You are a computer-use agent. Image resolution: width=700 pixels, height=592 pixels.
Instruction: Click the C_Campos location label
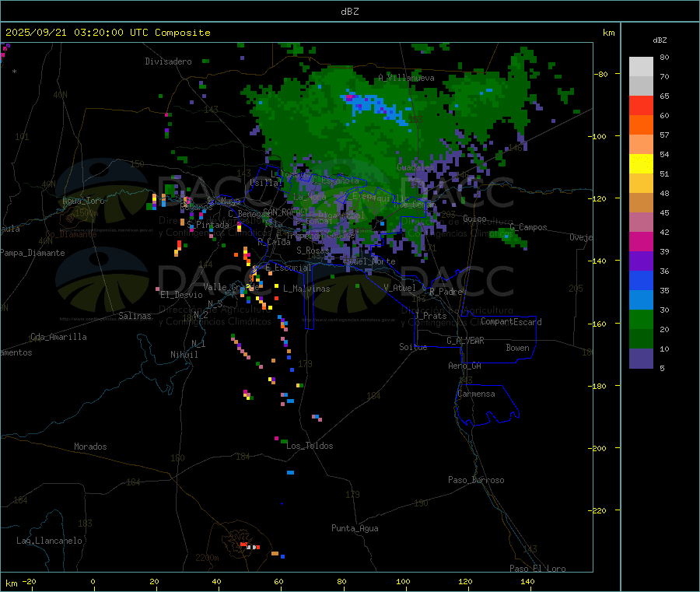(529, 227)
